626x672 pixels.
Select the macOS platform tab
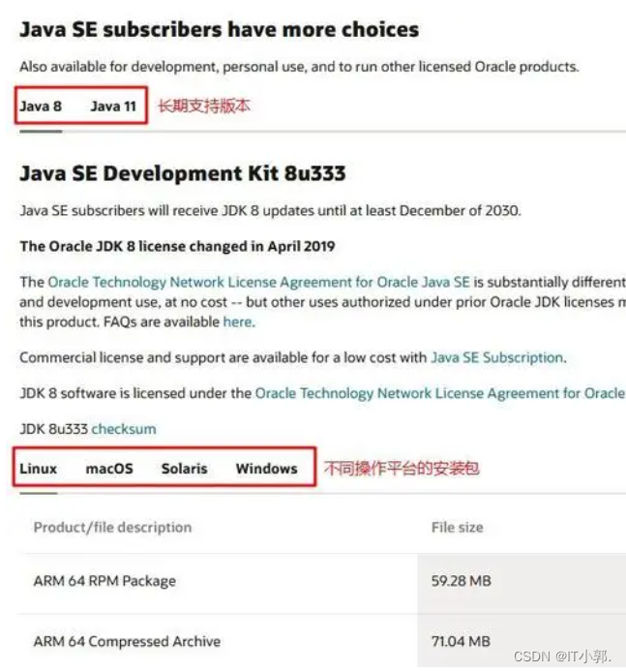click(x=109, y=469)
